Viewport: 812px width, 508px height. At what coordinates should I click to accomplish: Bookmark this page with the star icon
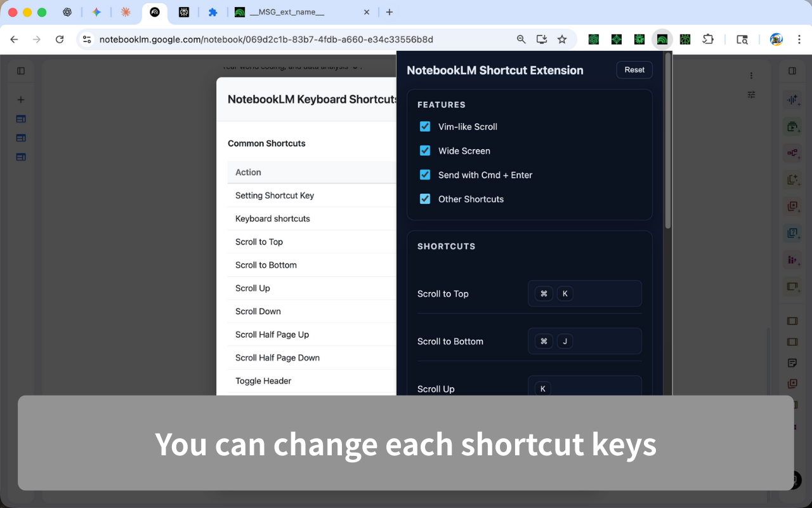coord(562,39)
